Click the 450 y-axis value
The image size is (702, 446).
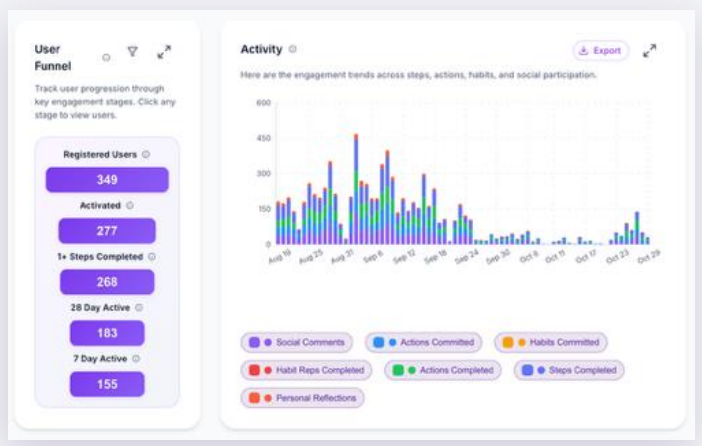coord(263,138)
